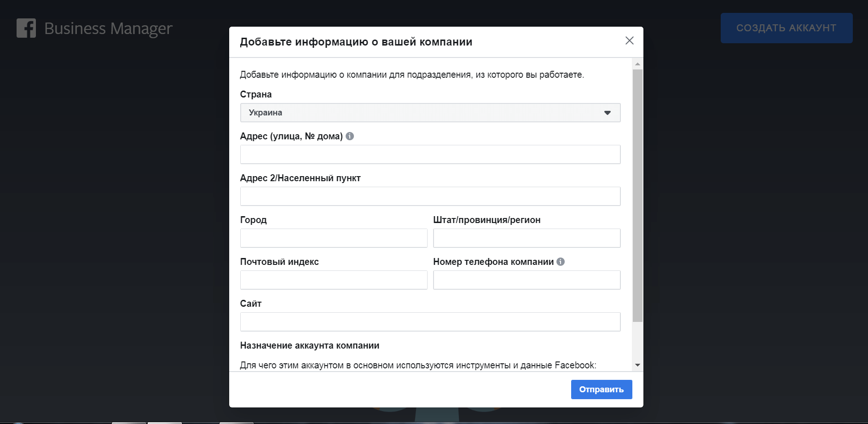Focus the Почтовый индекс input box
Screen dimensions: 868x424
point(334,280)
